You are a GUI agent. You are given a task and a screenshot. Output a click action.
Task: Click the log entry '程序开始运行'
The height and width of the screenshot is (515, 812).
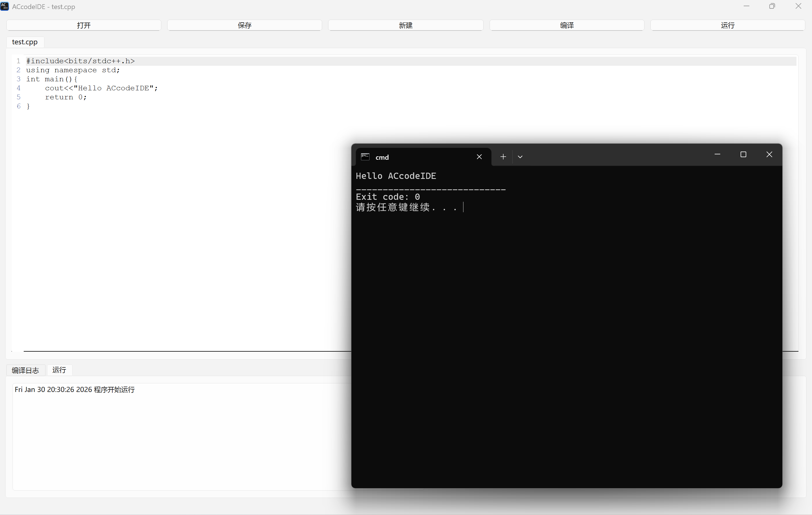pyautogui.click(x=114, y=389)
